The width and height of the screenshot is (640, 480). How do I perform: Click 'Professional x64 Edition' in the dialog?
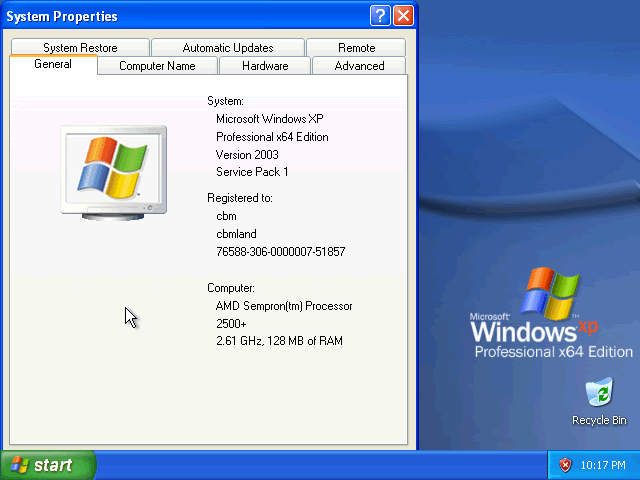272,137
